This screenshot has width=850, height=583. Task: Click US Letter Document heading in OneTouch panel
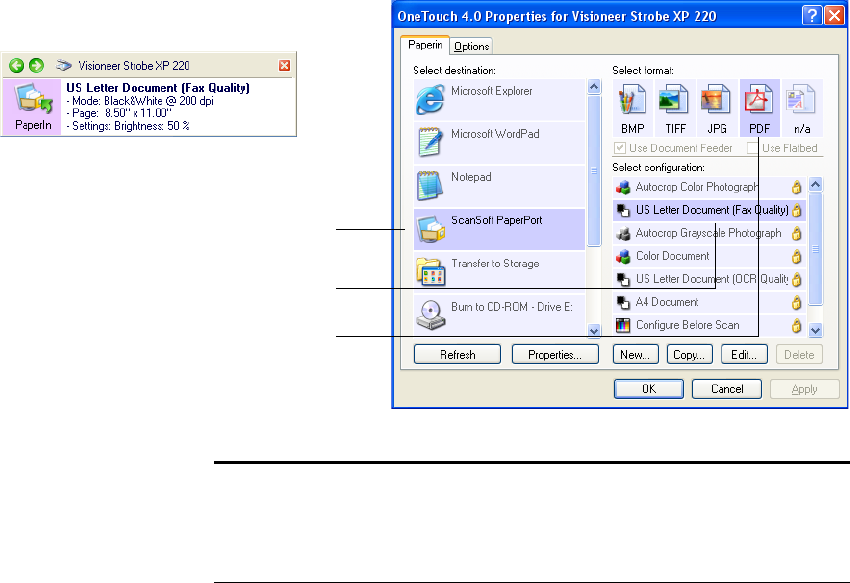coord(158,88)
